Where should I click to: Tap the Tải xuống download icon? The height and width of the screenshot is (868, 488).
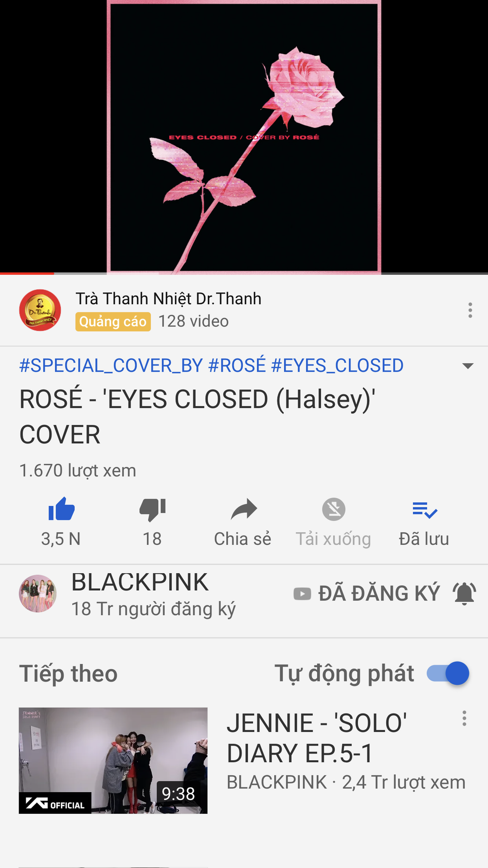[333, 509]
